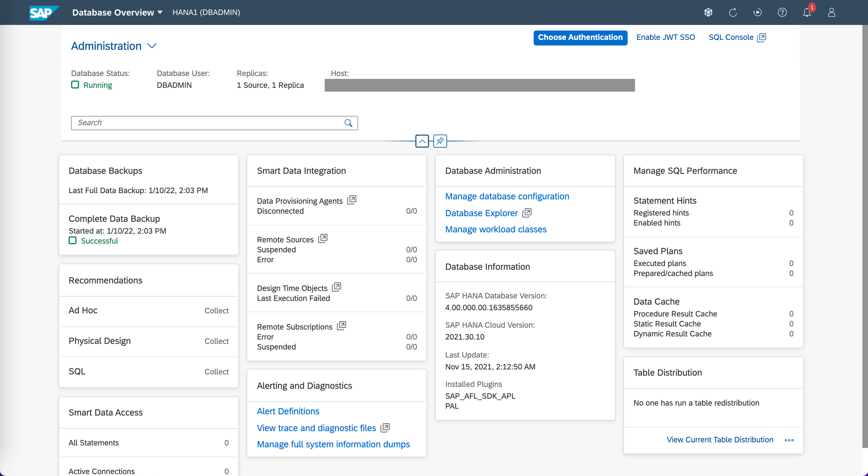Open the Database Backups card header

click(x=106, y=171)
